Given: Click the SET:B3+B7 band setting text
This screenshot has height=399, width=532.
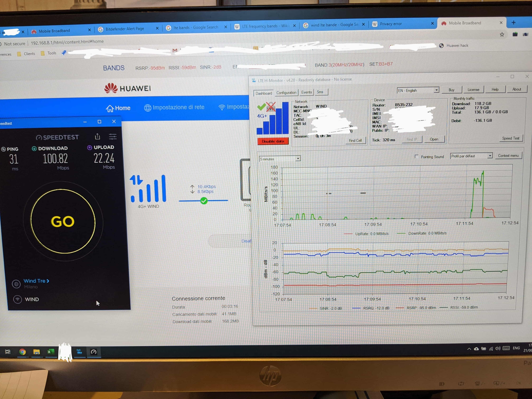Looking at the screenshot, I should tap(381, 64).
